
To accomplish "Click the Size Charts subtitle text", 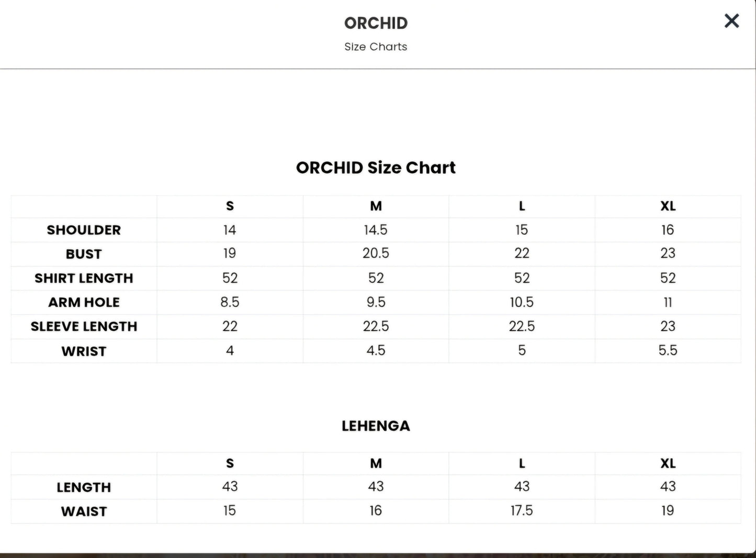I will coord(376,47).
